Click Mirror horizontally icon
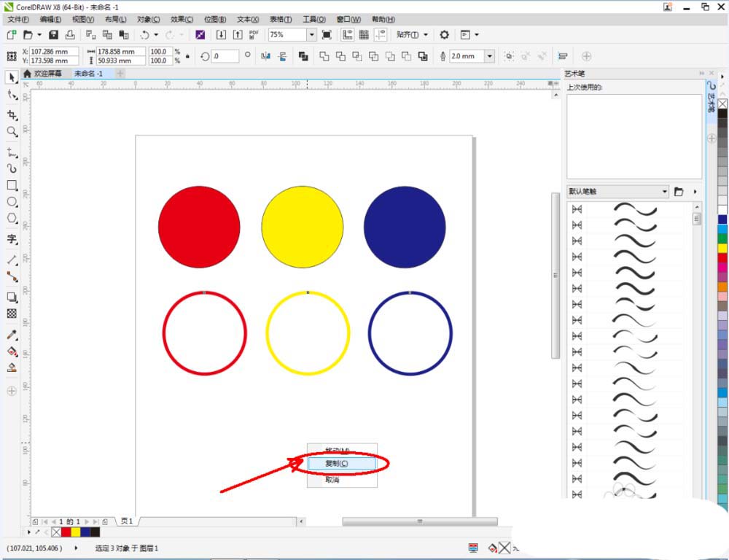The width and height of the screenshot is (729, 560). [266, 56]
